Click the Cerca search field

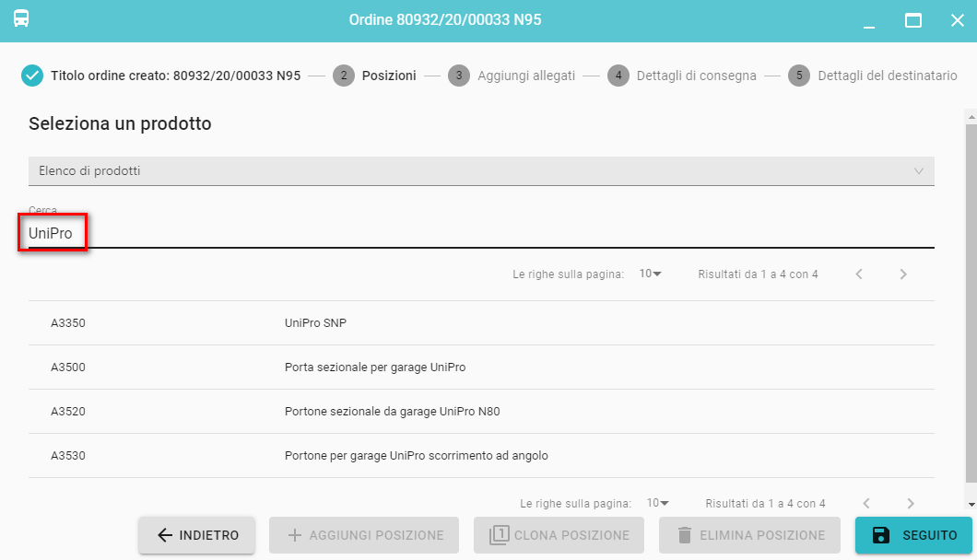click(x=481, y=234)
